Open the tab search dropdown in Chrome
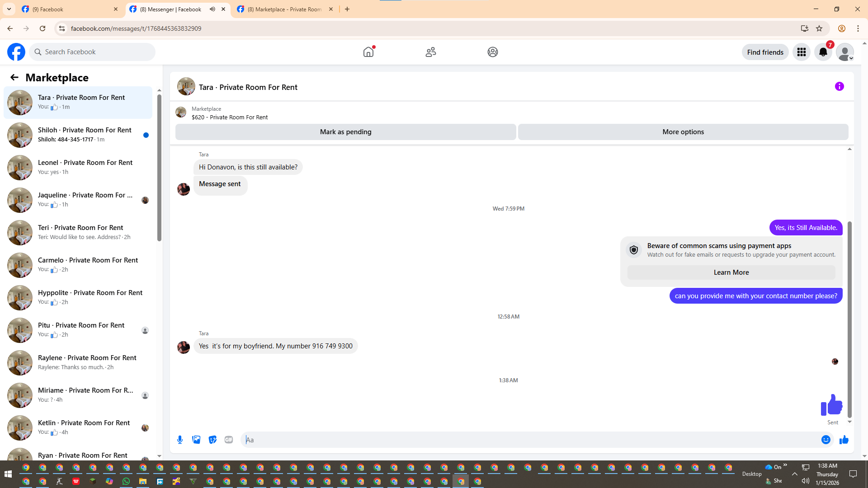Viewport: 868px width, 488px height. tap(9, 9)
